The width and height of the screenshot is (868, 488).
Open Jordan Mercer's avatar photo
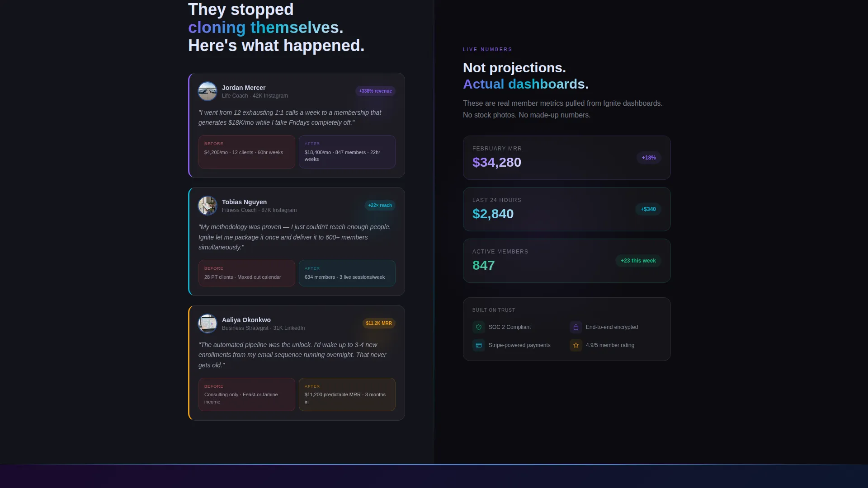208,91
